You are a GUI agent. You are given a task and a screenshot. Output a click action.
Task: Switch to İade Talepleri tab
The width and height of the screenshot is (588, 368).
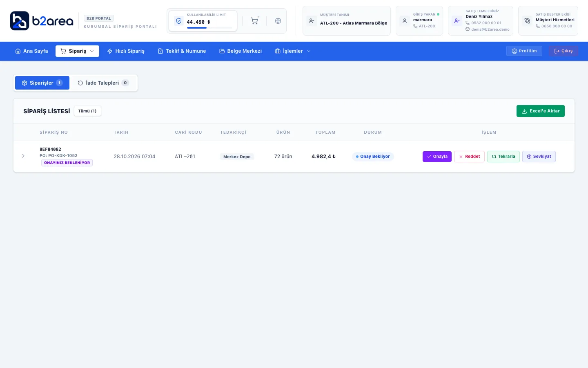(x=103, y=83)
